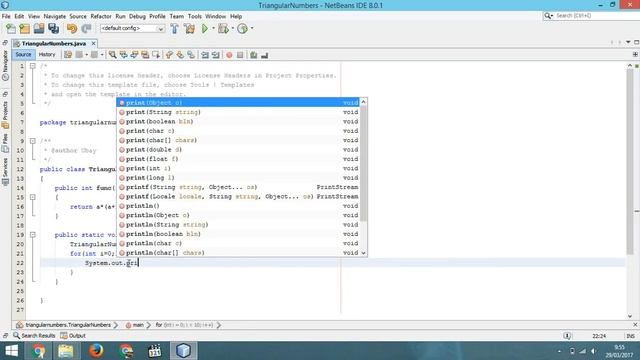Click the main breadcrumb in navigation bar
Screen dimensions: 640x360
(x=135, y=325)
